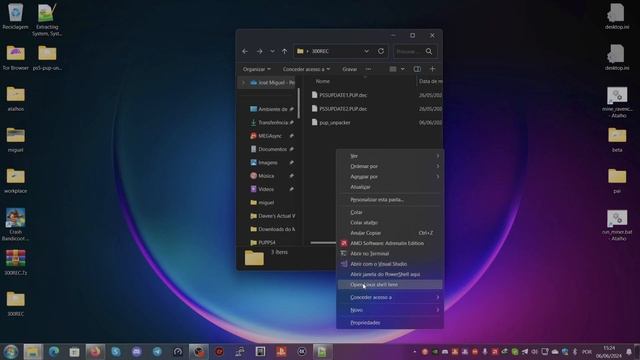Toggle the preview pane icon
This screenshot has height=360, width=640.
(417, 69)
